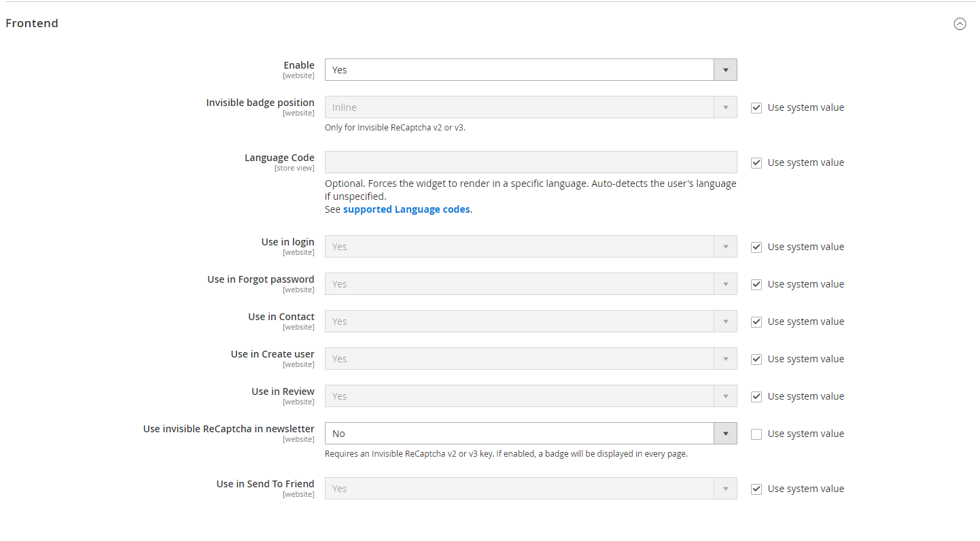The image size is (980, 541).
Task: Click the Use in Create user label
Action: pos(273,354)
